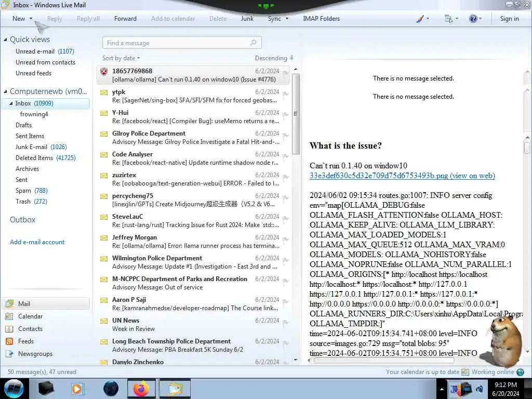This screenshot has height=399, width=532.
Task: Switch to Newsgroups view
Action: click(35, 354)
